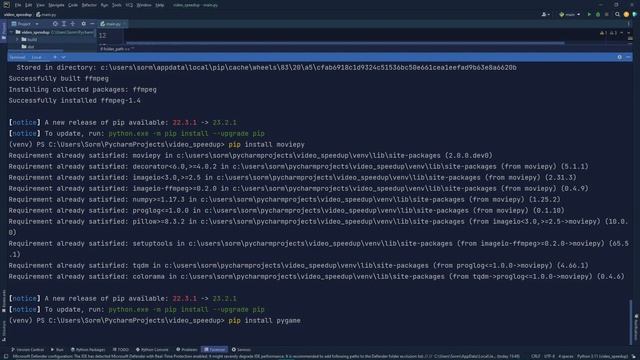Click the Stop process square icon
The width and height of the screenshot is (640, 360).
coord(607,15)
